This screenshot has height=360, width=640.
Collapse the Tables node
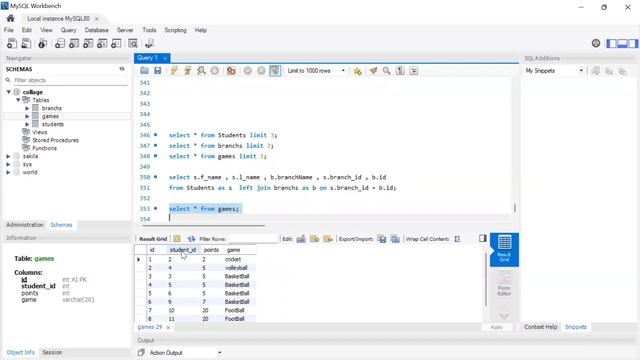coord(18,100)
